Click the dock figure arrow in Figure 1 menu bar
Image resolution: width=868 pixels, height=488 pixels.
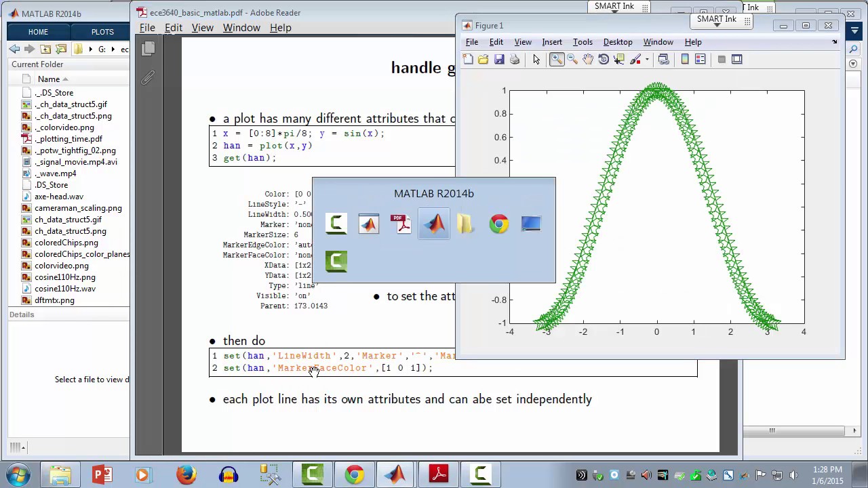(x=835, y=42)
